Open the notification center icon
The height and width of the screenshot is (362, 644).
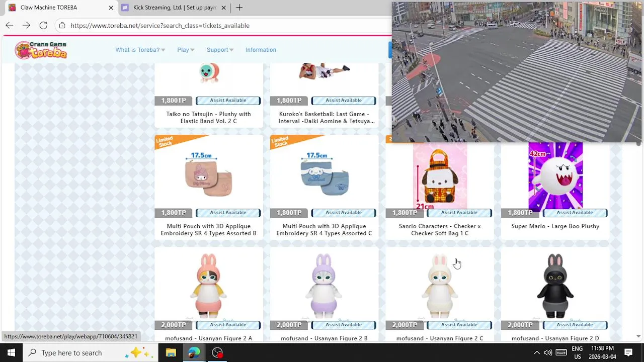coord(628,352)
